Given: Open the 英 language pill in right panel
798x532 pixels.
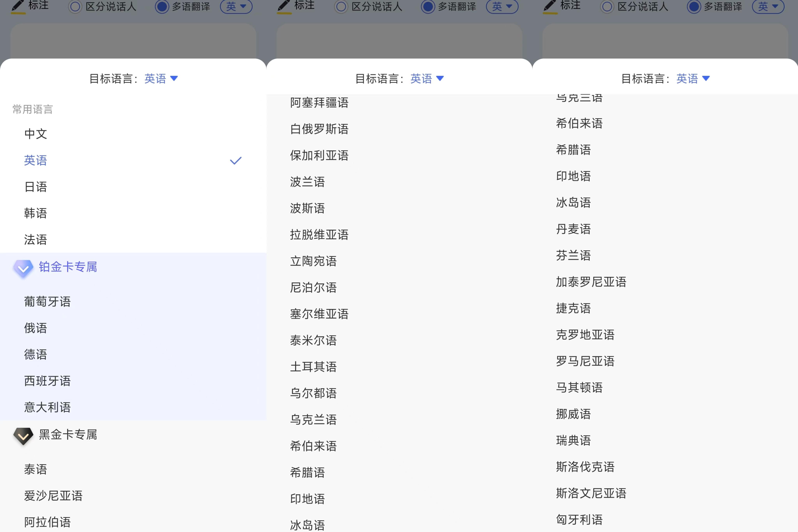Looking at the screenshot, I should pyautogui.click(x=768, y=6).
